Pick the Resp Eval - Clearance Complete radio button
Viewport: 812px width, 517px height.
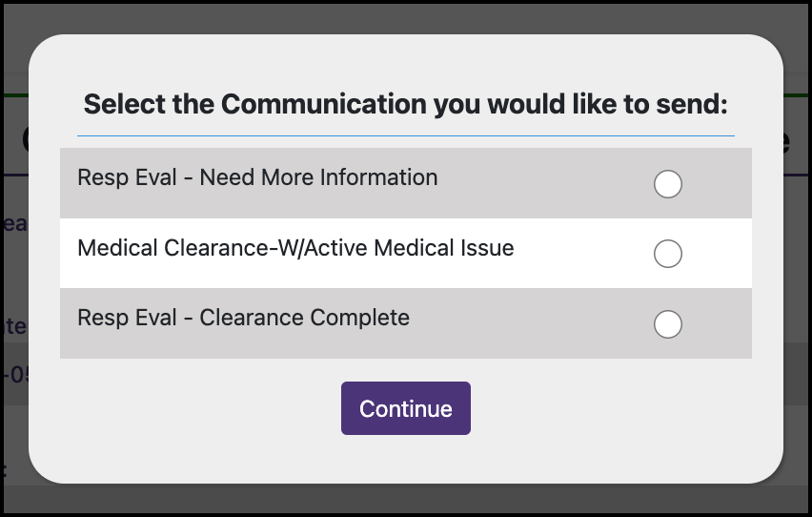668,324
